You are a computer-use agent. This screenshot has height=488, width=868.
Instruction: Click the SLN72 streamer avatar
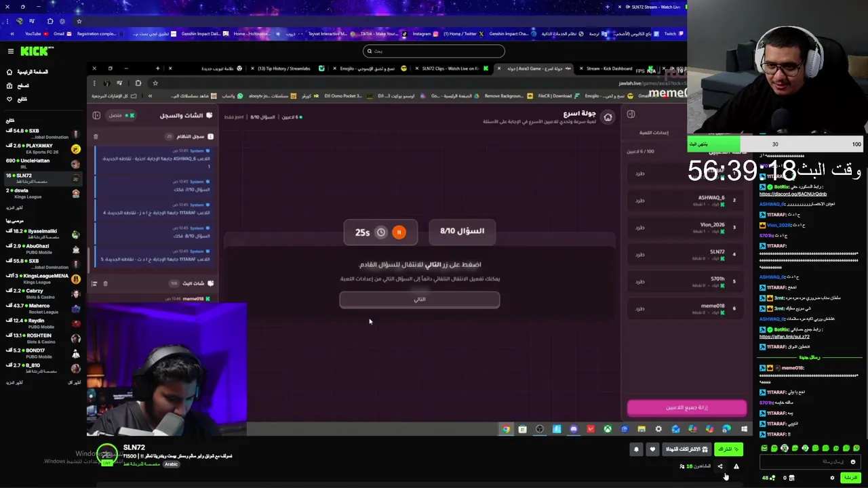click(106, 454)
